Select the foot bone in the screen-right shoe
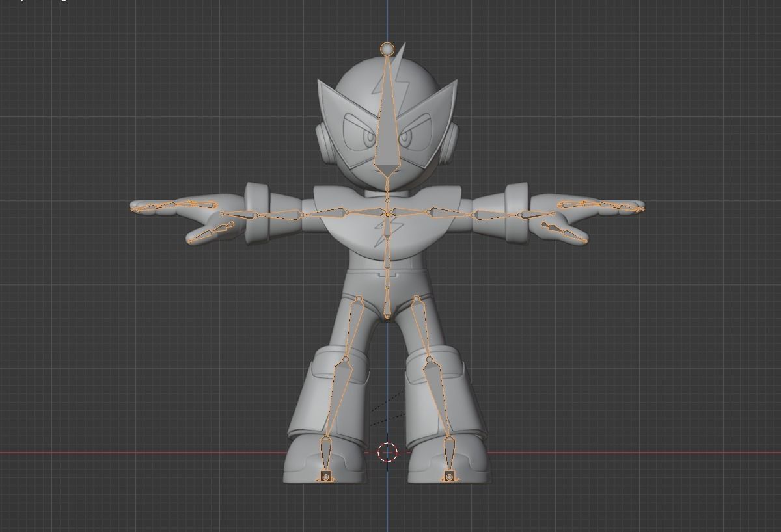Image resolution: width=781 pixels, height=532 pixels. pyautogui.click(x=449, y=453)
